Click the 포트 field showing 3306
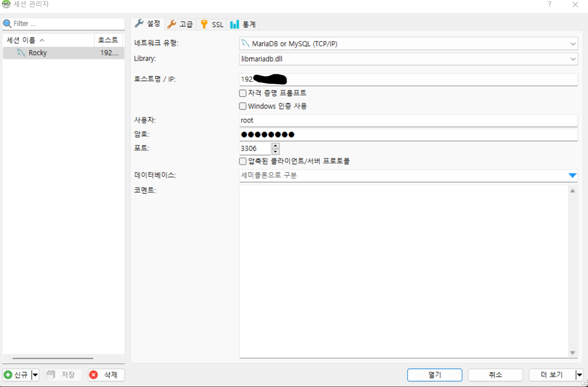 coord(255,148)
